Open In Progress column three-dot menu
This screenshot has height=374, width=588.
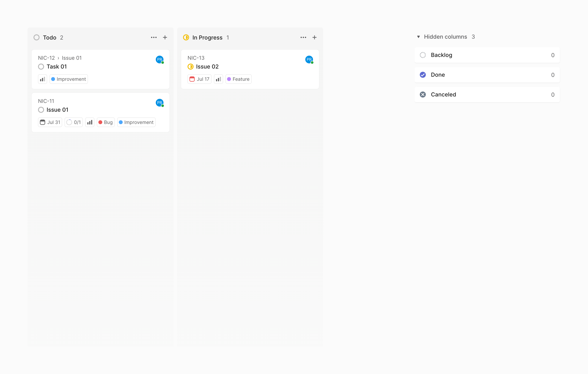[303, 37]
